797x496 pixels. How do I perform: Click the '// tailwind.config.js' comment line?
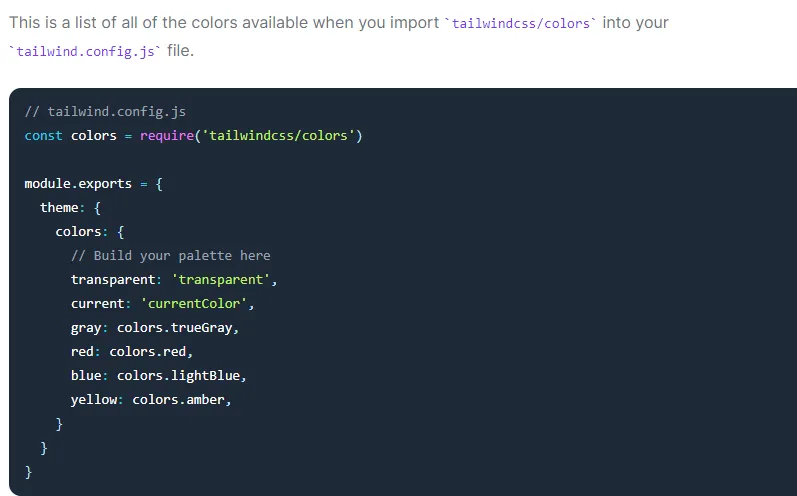coord(105,111)
